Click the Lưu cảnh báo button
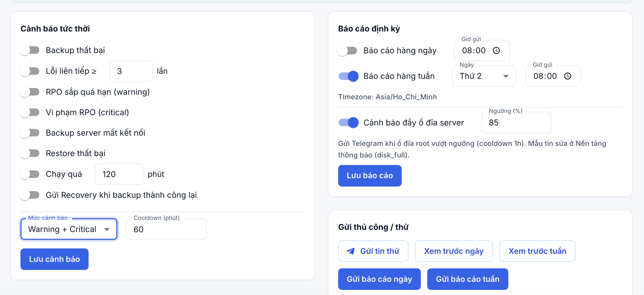The height and width of the screenshot is (295, 644). (54, 259)
